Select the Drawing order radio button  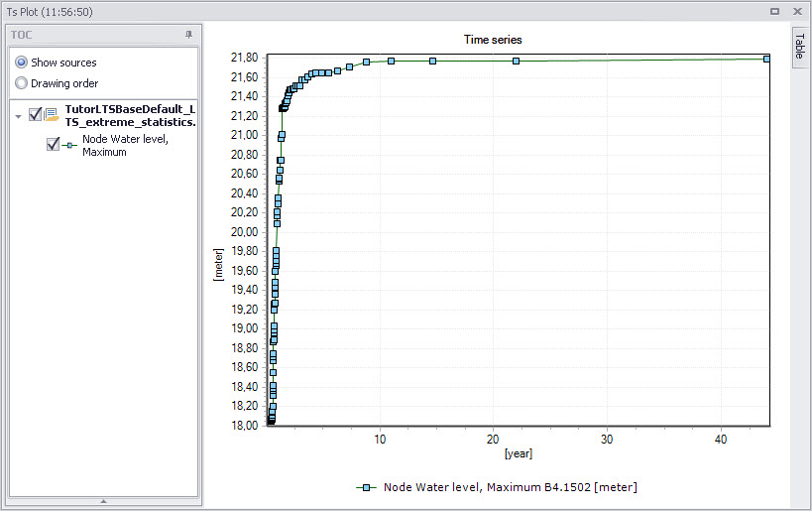point(21,83)
